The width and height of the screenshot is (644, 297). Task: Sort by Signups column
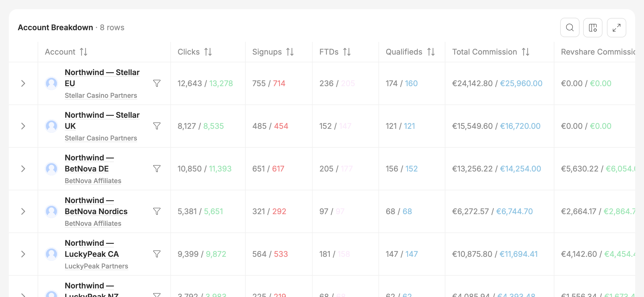coord(290,52)
